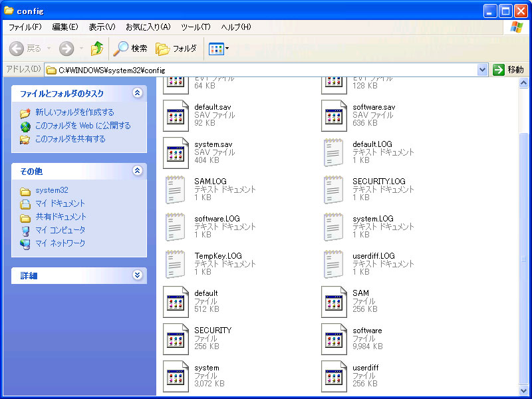Expand the 詳細 panel
Image resolution: width=532 pixels, height=399 pixels.
tap(138, 275)
